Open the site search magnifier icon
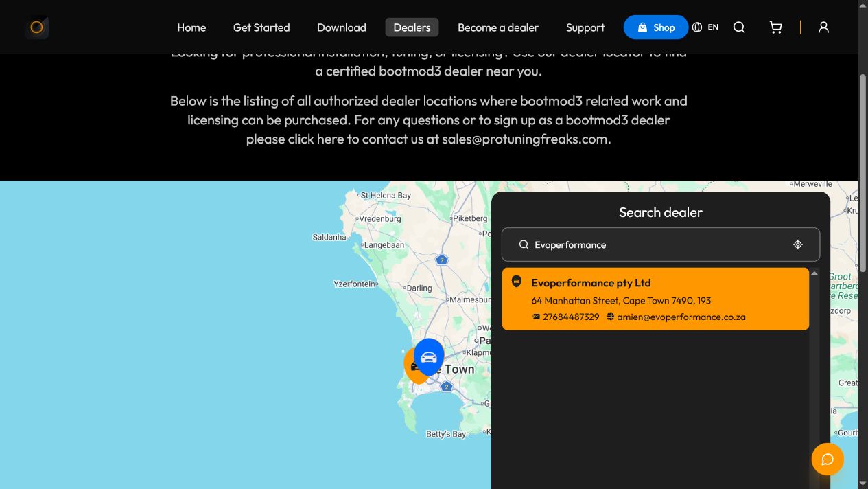 [x=739, y=27]
